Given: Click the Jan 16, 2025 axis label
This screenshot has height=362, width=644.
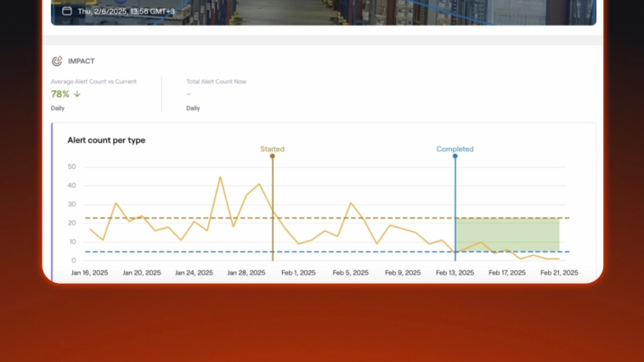Looking at the screenshot, I should click(x=89, y=273).
